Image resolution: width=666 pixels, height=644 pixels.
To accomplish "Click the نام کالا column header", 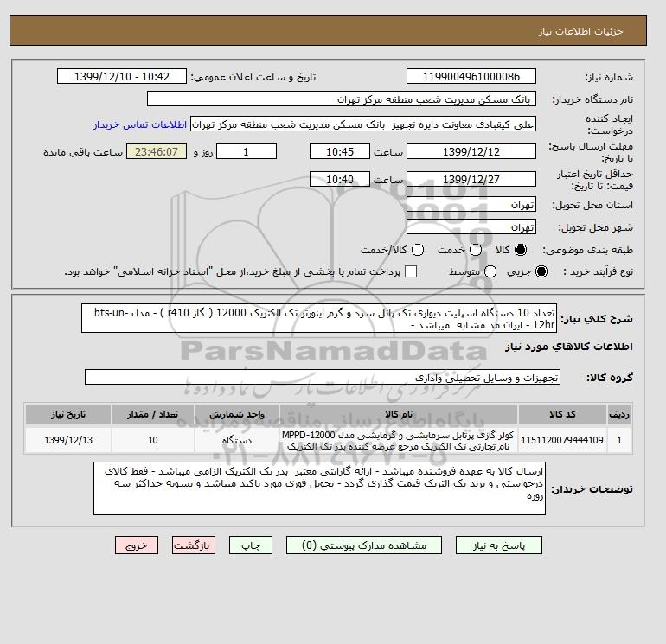I will click(399, 414).
